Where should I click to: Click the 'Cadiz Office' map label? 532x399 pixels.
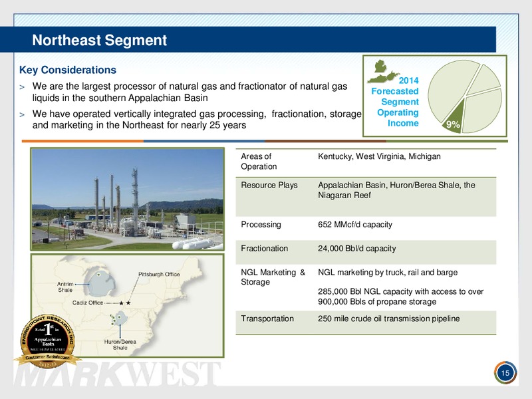point(88,303)
